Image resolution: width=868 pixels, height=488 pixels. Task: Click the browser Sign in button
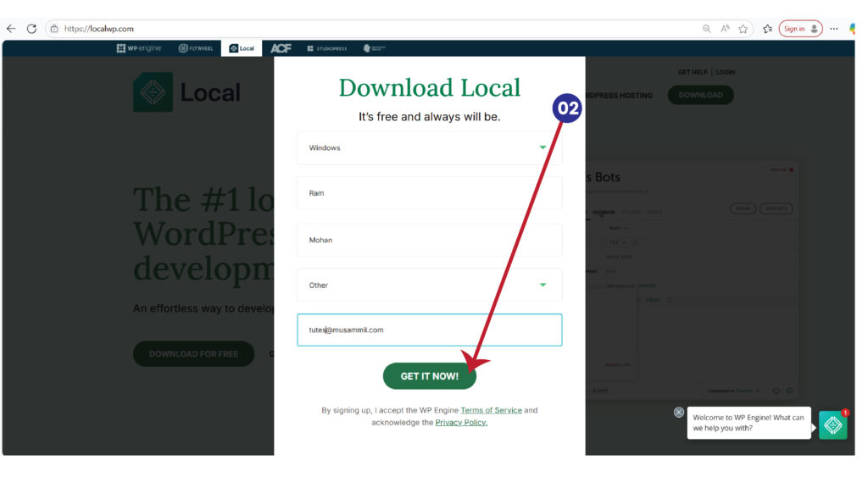tap(800, 29)
